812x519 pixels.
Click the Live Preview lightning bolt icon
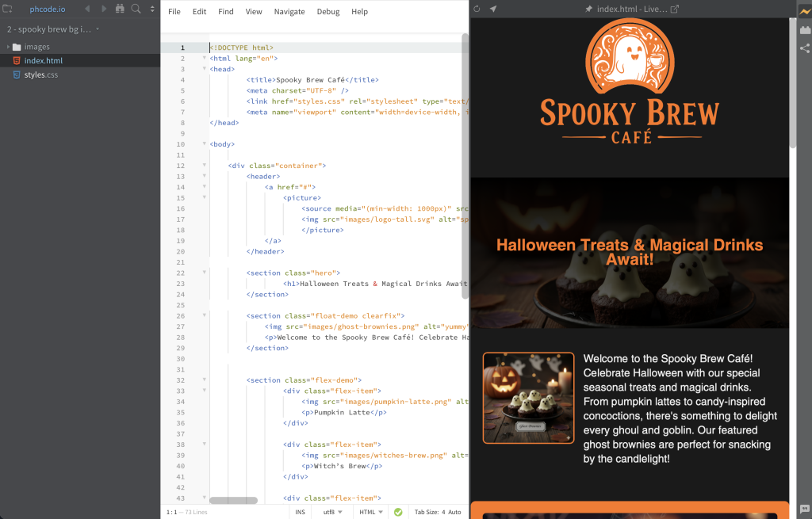pos(804,11)
